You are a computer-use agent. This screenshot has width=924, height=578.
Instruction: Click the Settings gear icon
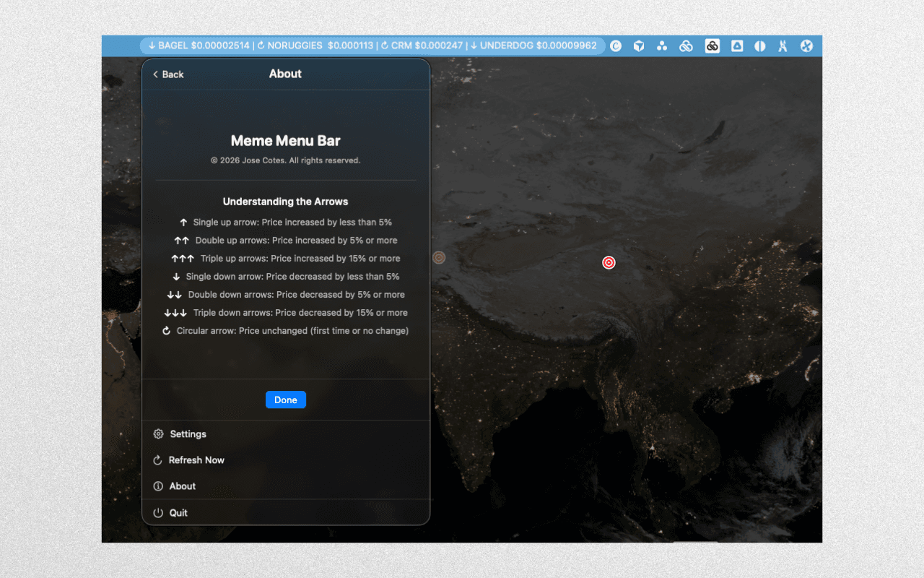(x=158, y=433)
